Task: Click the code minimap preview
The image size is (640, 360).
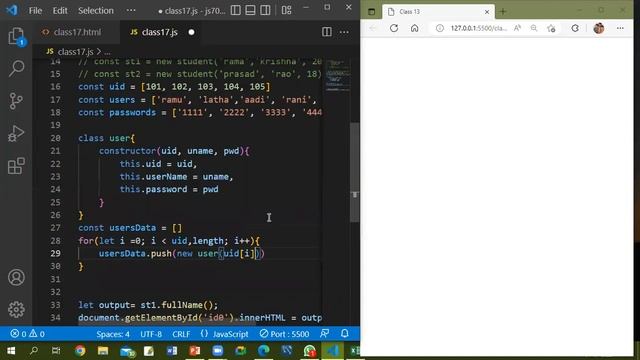Action: pyautogui.click(x=337, y=76)
